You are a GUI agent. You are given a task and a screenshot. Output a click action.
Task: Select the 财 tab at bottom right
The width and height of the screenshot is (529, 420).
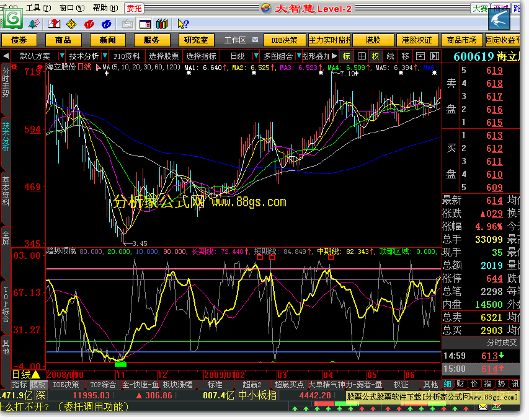click(460, 384)
